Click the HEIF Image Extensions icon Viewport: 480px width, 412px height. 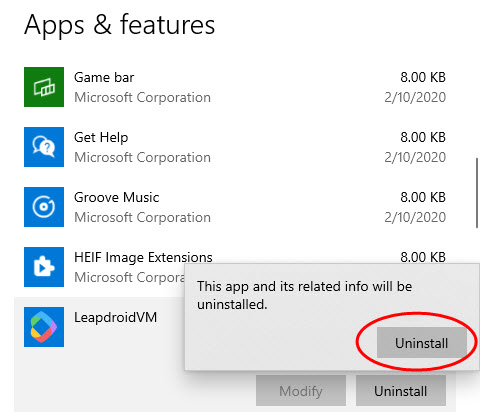44,267
